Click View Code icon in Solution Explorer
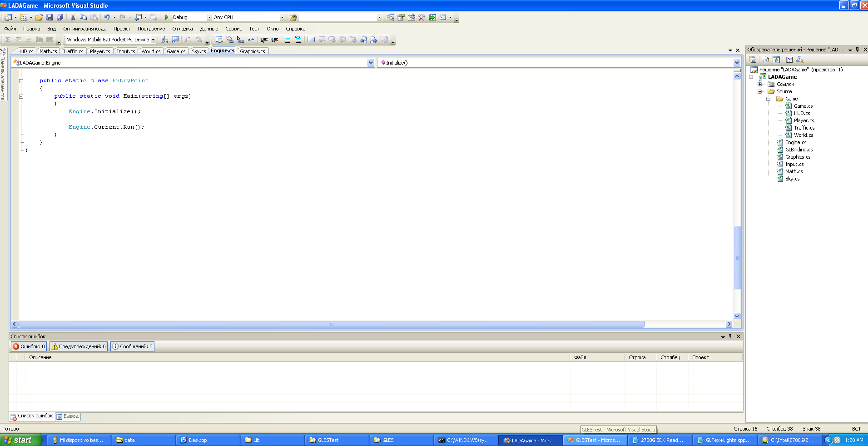 (789, 60)
